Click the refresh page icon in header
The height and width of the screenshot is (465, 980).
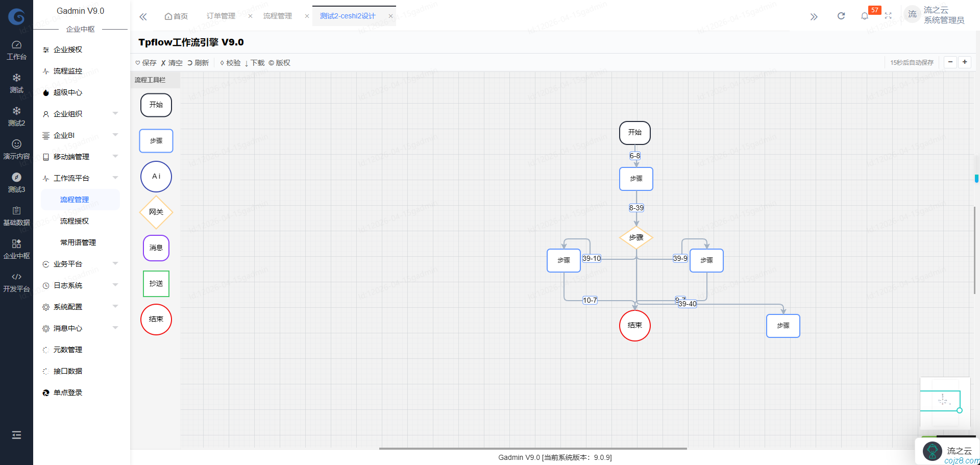pos(841,16)
